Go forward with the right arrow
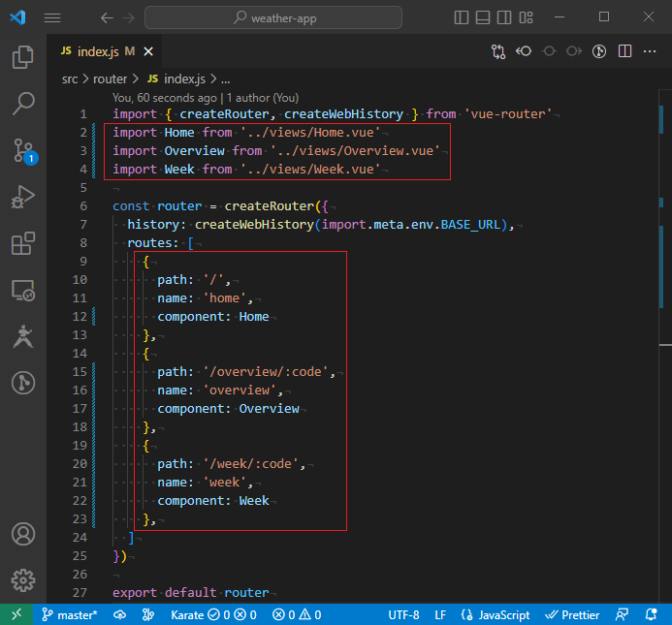The width and height of the screenshot is (672, 625). [x=128, y=17]
